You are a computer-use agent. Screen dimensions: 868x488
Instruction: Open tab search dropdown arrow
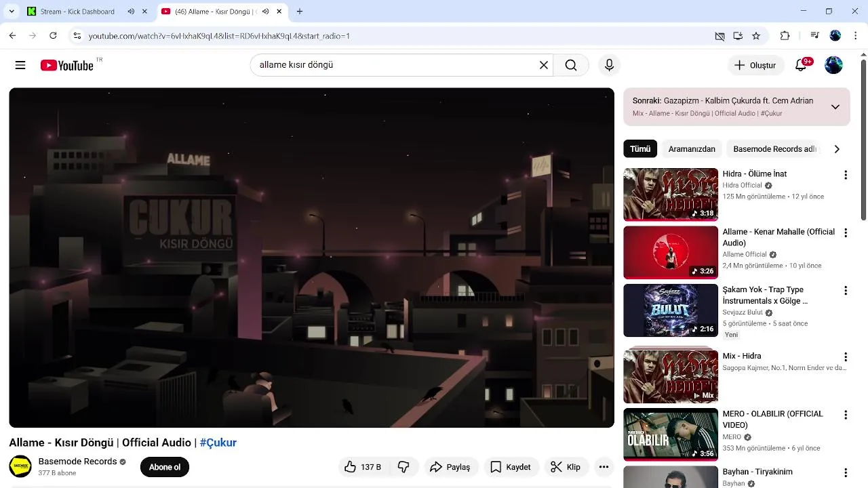click(12, 12)
